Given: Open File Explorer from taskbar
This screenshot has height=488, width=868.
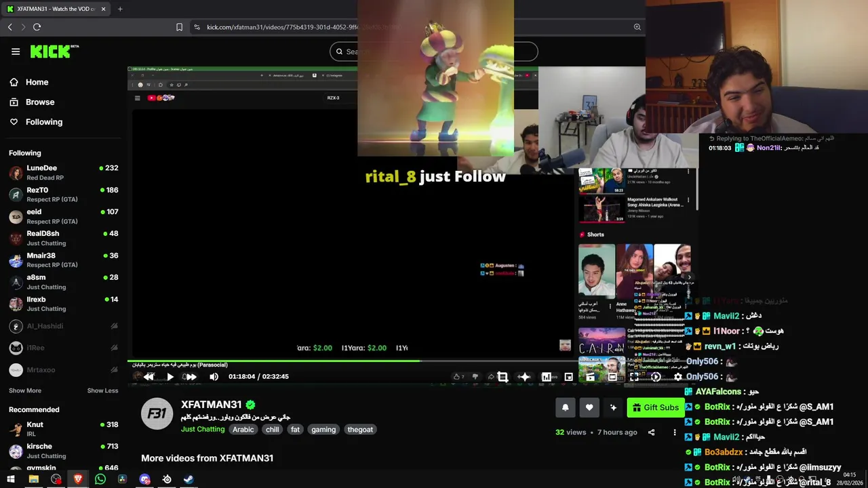Looking at the screenshot, I should [33, 479].
